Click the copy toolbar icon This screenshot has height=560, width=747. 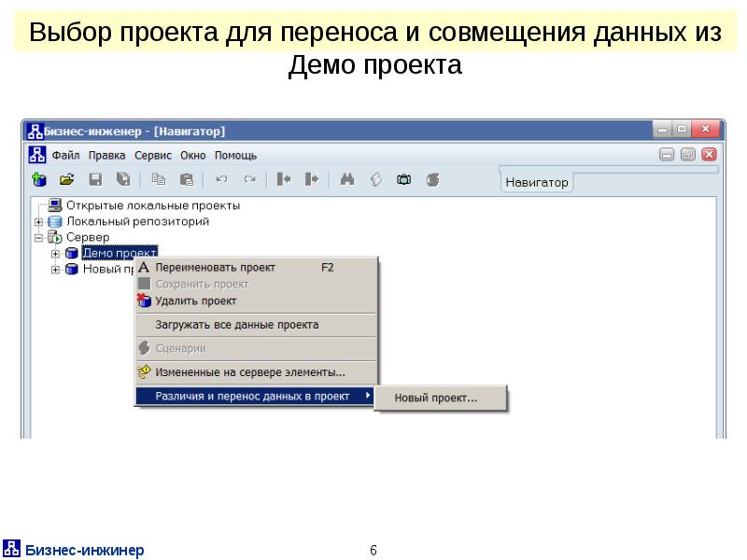point(158,179)
